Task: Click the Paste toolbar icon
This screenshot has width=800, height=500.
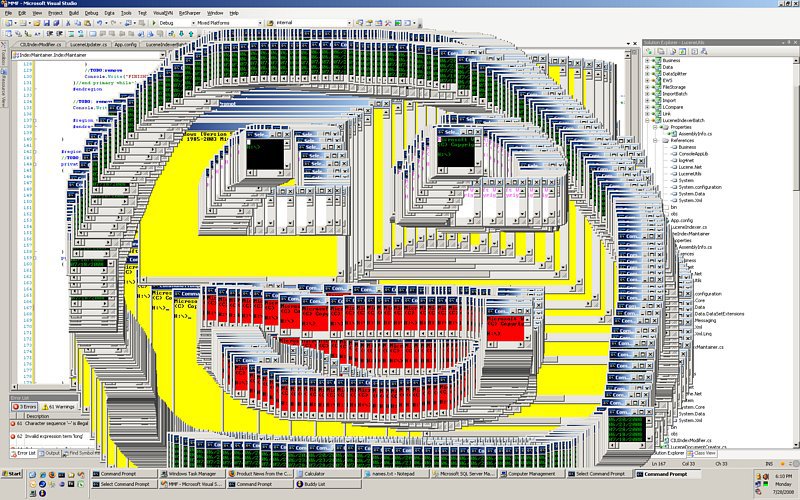Action: 87,23
